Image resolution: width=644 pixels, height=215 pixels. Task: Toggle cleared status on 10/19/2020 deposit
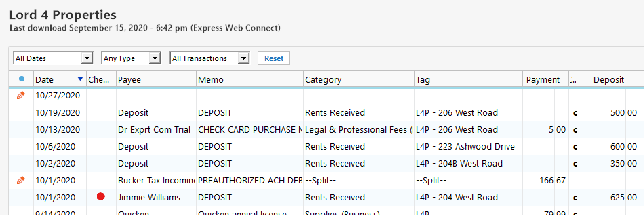coord(575,113)
